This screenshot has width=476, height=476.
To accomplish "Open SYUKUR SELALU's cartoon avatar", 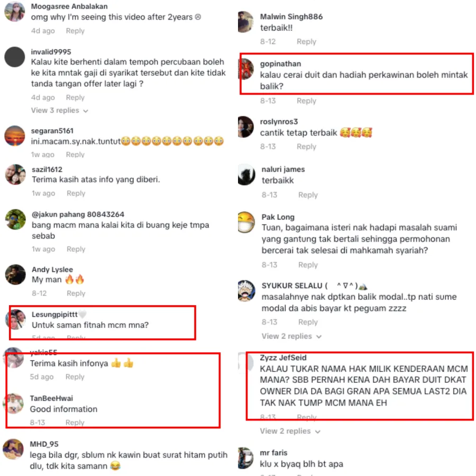I will click(x=246, y=290).
